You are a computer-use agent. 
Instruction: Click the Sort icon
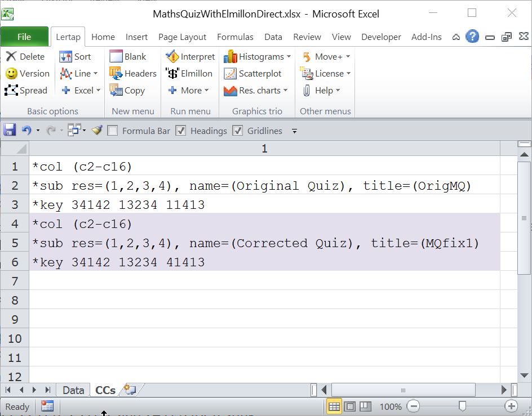pos(65,57)
